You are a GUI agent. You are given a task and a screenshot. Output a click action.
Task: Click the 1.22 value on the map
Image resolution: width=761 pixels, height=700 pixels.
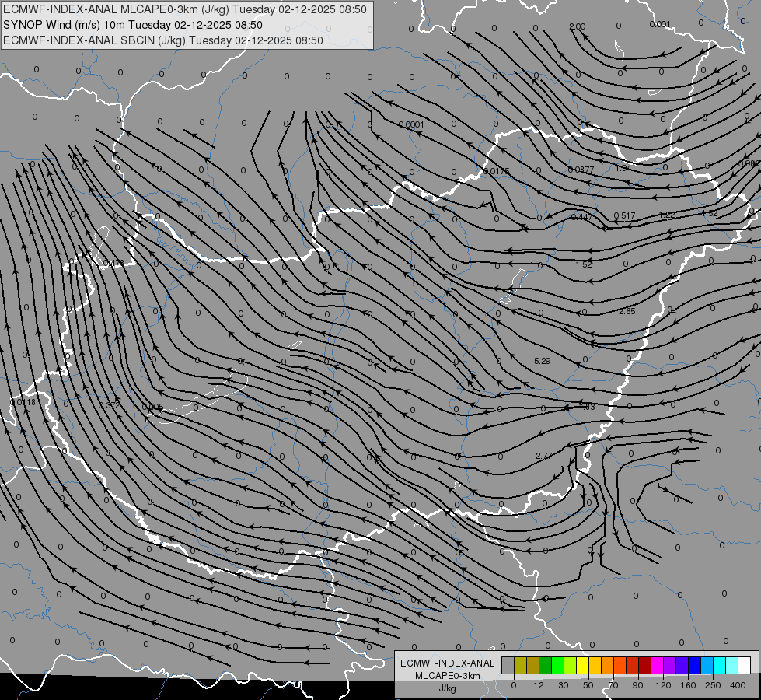(x=667, y=215)
